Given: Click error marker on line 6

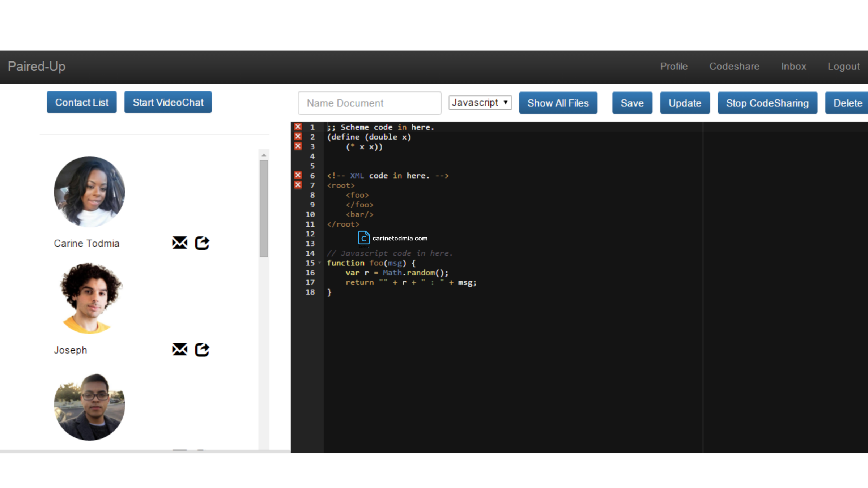Looking at the screenshot, I should (x=298, y=175).
